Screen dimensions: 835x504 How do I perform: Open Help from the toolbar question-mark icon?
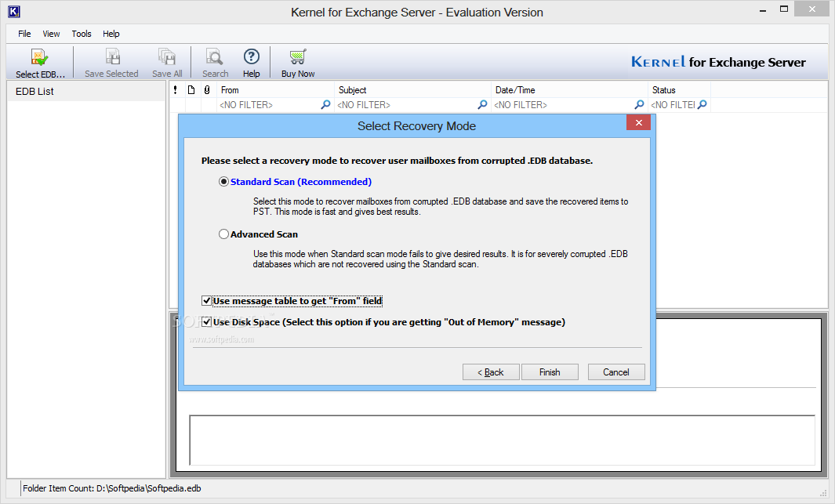(x=252, y=56)
